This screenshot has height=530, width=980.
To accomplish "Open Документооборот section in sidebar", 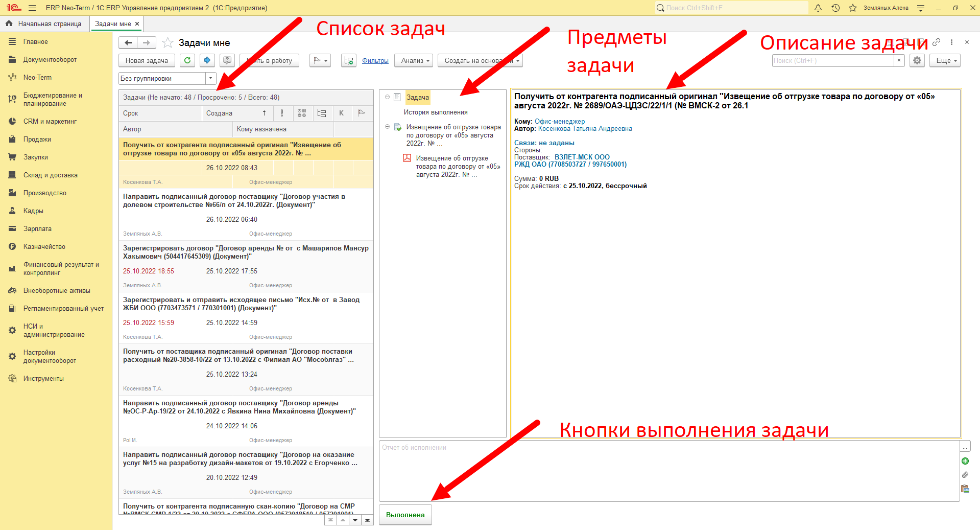I will click(x=50, y=59).
